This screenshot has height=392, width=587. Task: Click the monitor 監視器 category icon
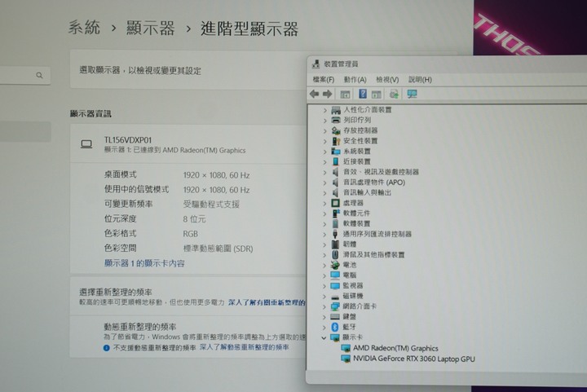[335, 285]
